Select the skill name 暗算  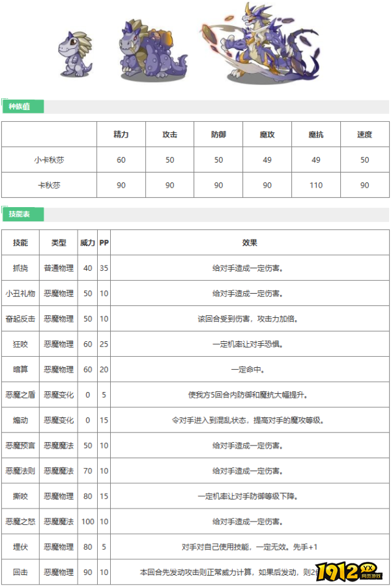(20, 370)
